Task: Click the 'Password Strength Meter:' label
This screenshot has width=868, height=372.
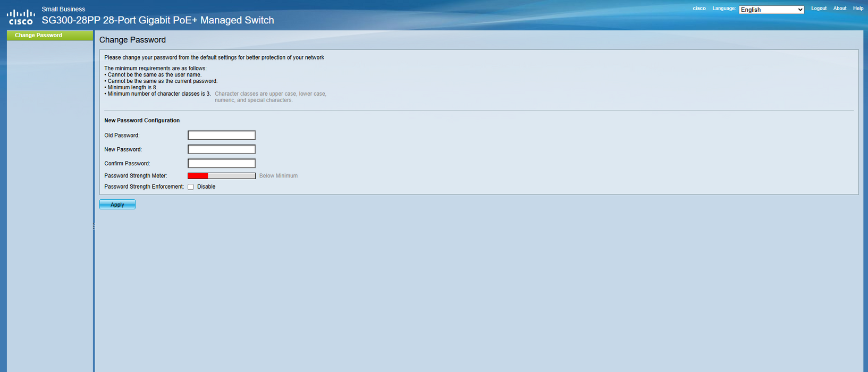Action: coord(136,176)
